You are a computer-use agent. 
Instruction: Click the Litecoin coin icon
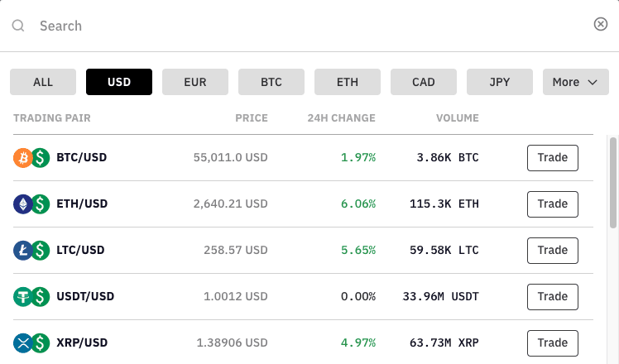point(23,250)
